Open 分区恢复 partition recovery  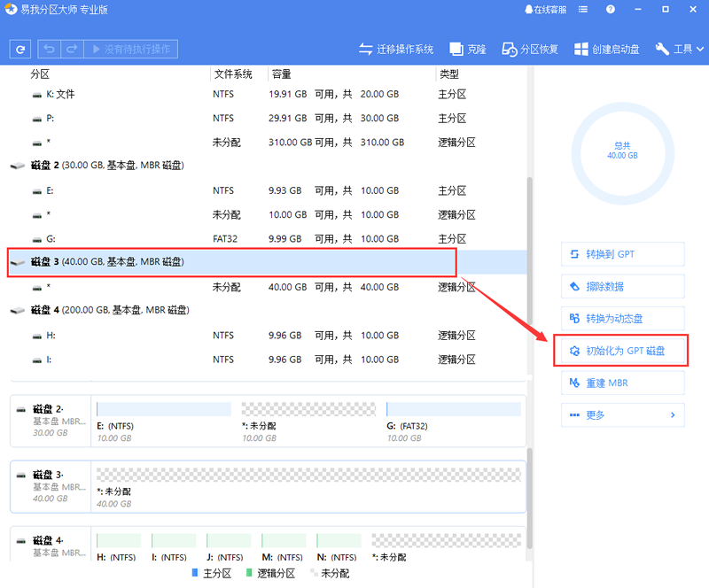point(533,49)
